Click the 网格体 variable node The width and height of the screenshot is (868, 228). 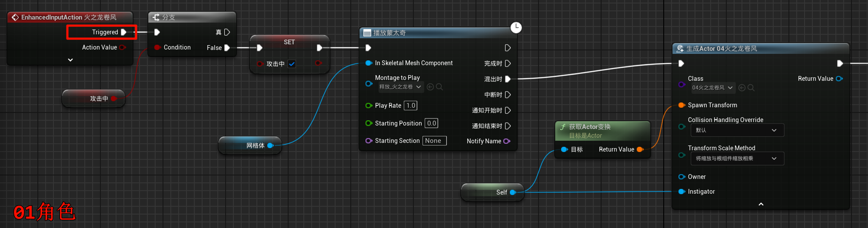pos(249,145)
